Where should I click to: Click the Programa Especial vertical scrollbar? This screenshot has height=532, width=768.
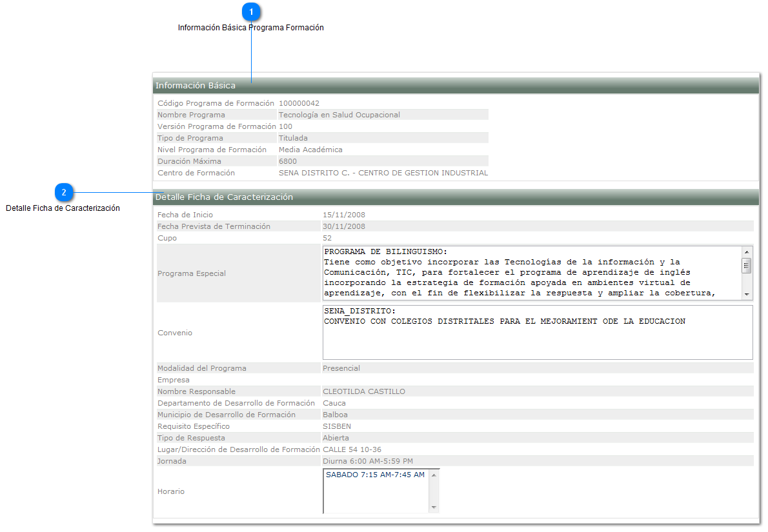747,273
